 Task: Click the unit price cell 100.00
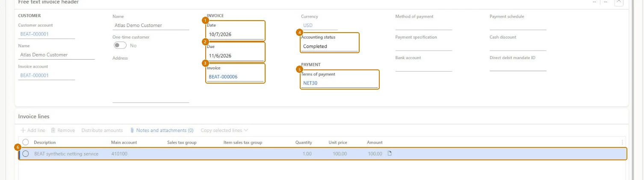(x=340, y=154)
